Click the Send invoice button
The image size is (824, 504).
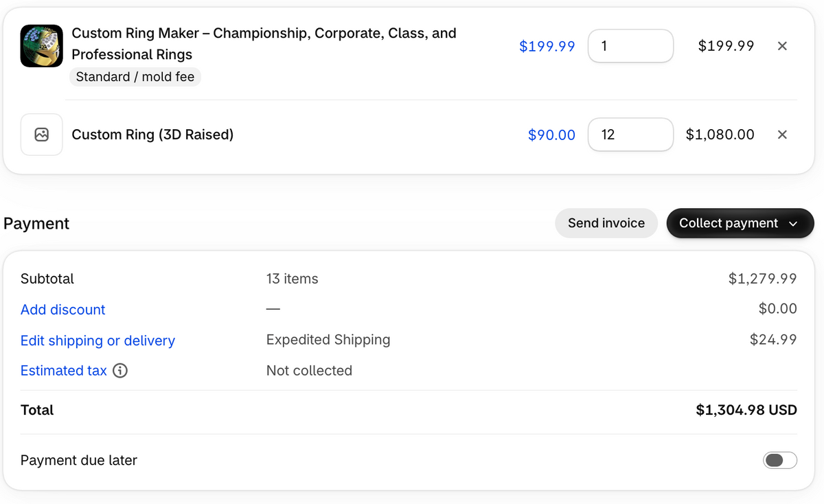(x=606, y=223)
